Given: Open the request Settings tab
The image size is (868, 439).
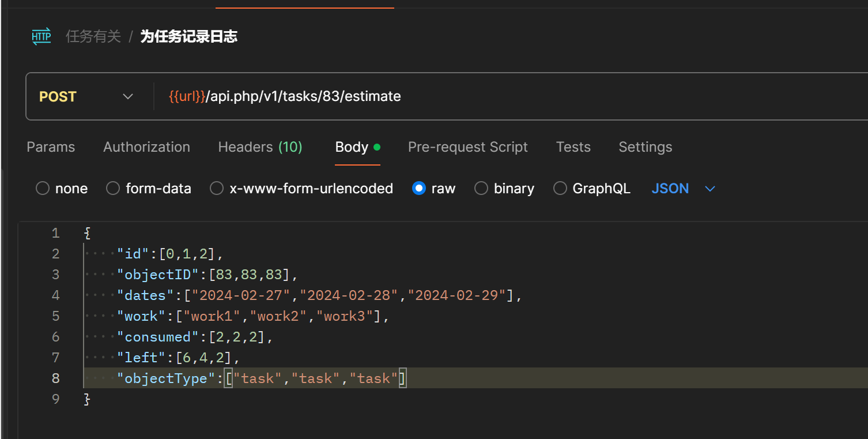Looking at the screenshot, I should (645, 147).
